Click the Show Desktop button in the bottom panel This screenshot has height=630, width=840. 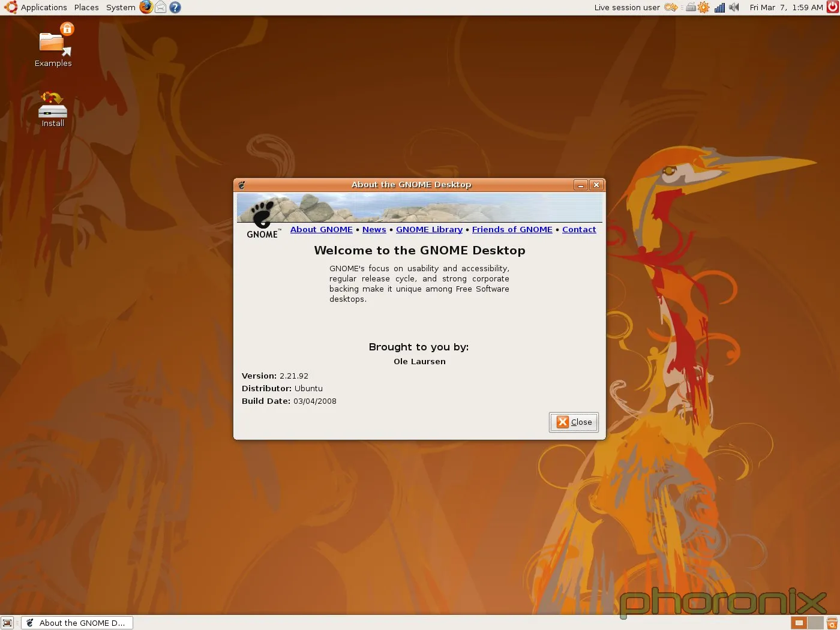click(7, 623)
